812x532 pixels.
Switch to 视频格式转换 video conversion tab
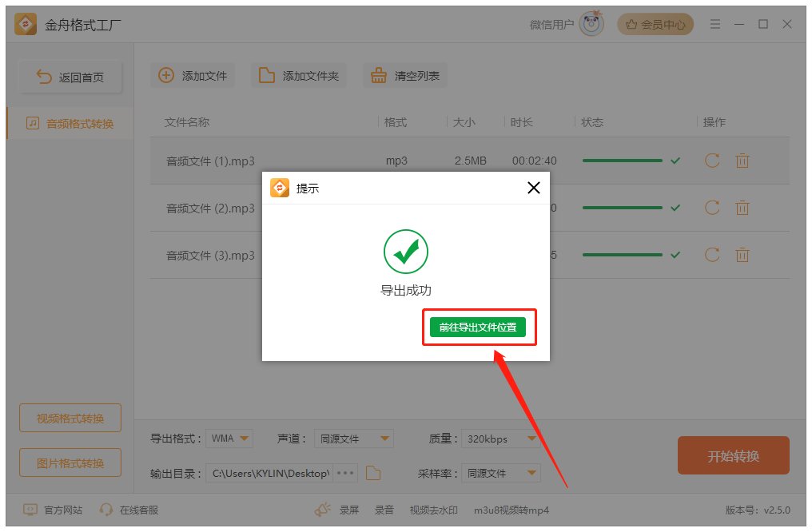(x=70, y=417)
